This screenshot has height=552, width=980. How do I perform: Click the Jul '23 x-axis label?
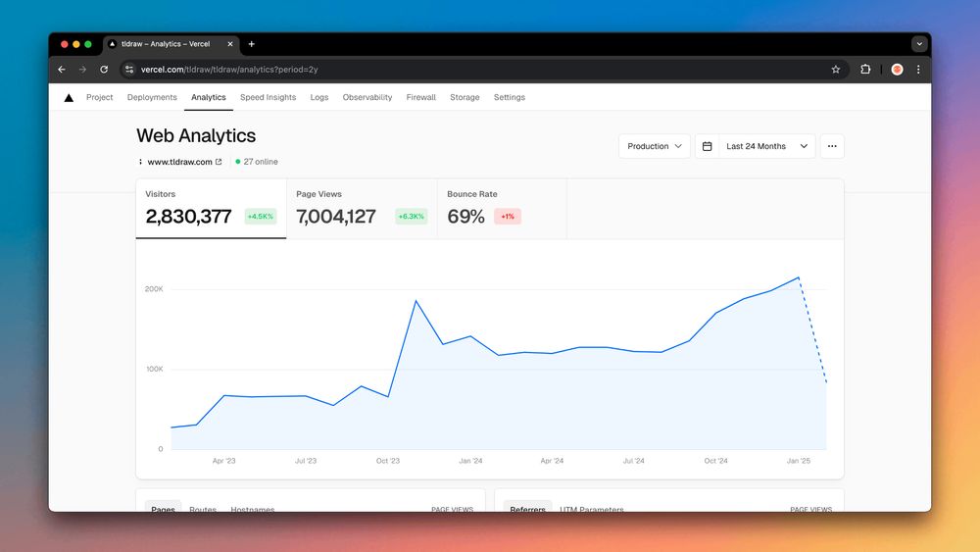[306, 461]
